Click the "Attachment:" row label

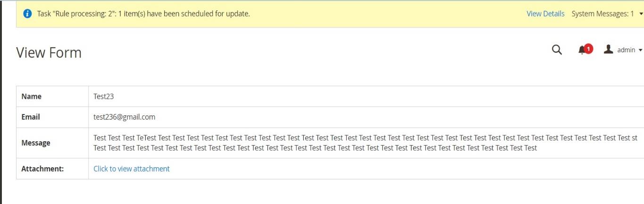pos(42,169)
